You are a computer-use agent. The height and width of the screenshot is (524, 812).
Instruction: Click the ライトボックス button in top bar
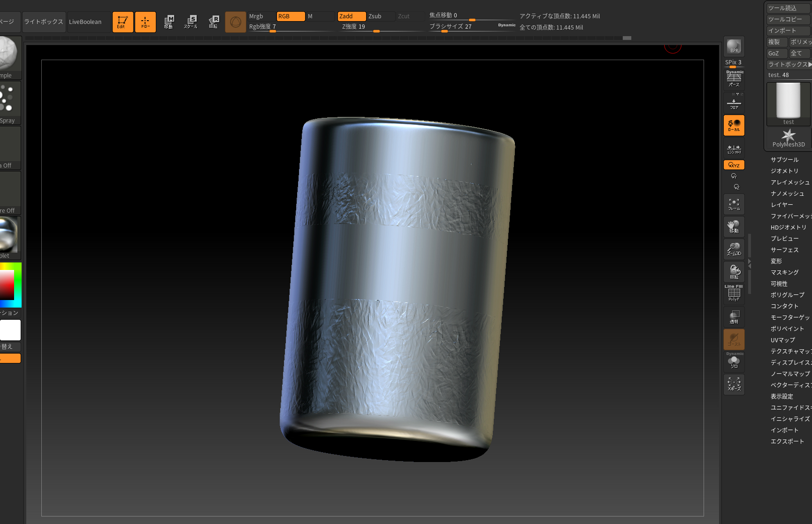(x=44, y=22)
